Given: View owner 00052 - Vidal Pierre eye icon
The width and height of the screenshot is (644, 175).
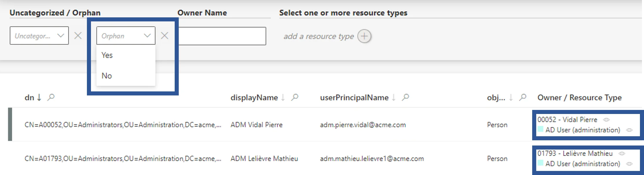Looking at the screenshot, I should tap(606, 119).
